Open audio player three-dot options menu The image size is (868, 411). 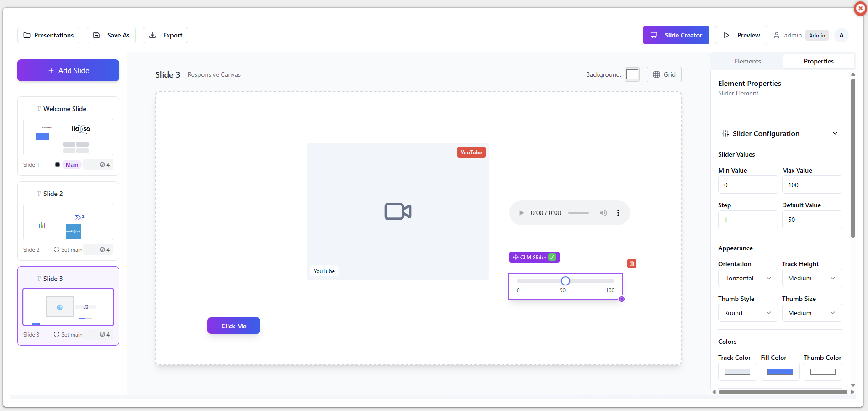618,213
